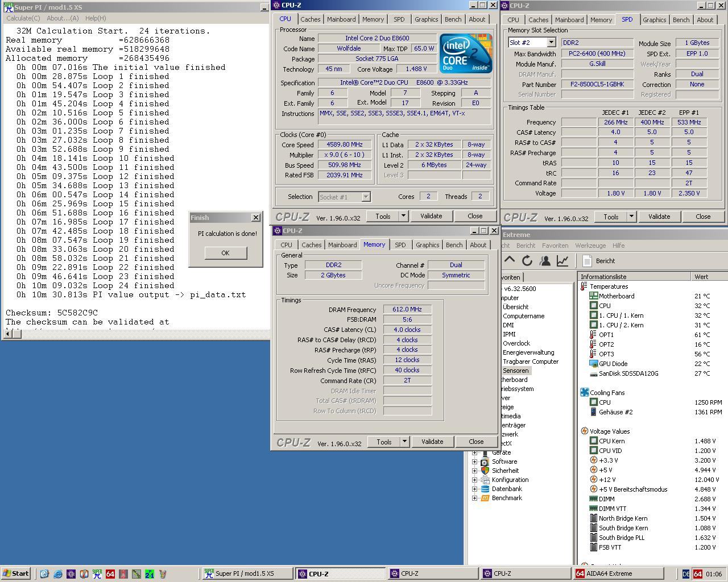Click the Voltage Values icon in AIDA64
Image resolution: width=728 pixels, height=582 pixels.
pos(584,431)
